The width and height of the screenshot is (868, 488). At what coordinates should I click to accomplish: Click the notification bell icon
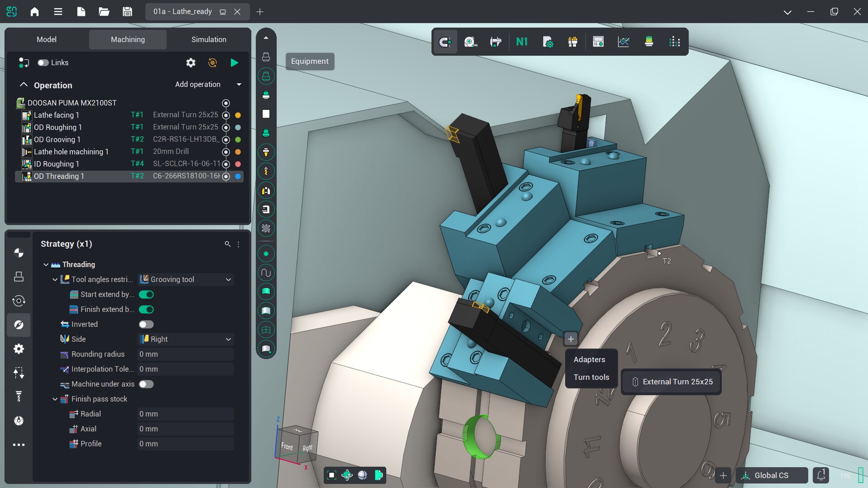pyautogui.click(x=821, y=475)
